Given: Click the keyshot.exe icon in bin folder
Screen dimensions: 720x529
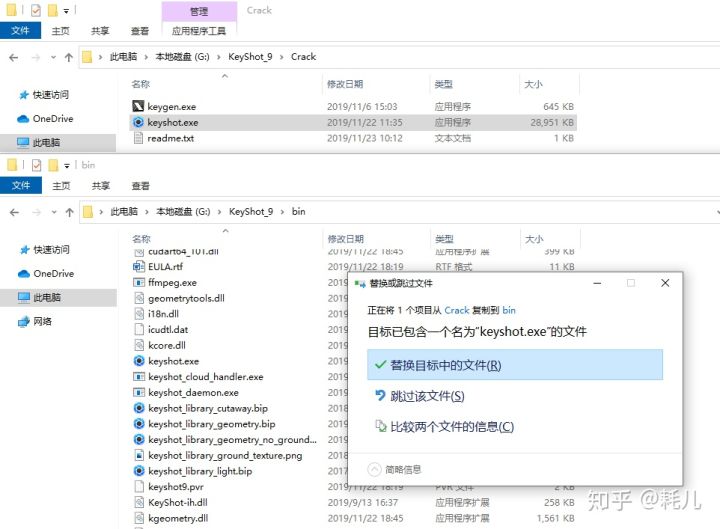Looking at the screenshot, I should (139, 361).
